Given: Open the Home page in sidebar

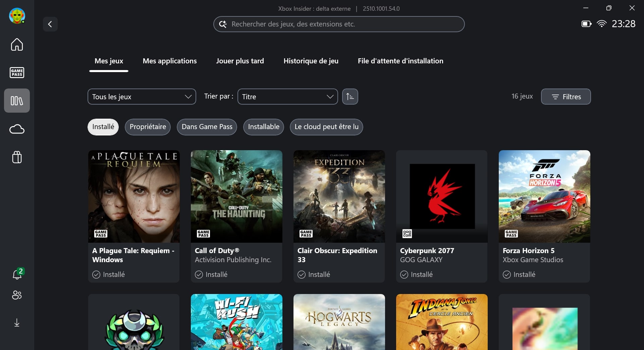Looking at the screenshot, I should (17, 45).
